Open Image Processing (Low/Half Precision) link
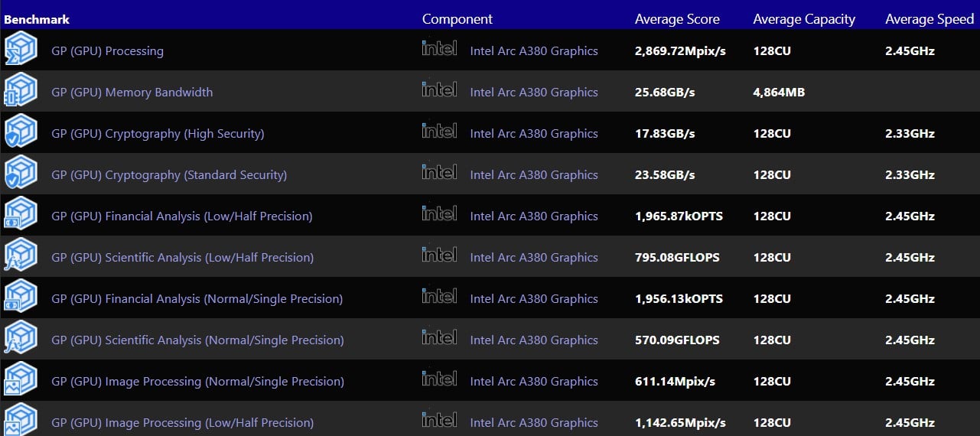This screenshot has height=436, width=980. point(182,423)
